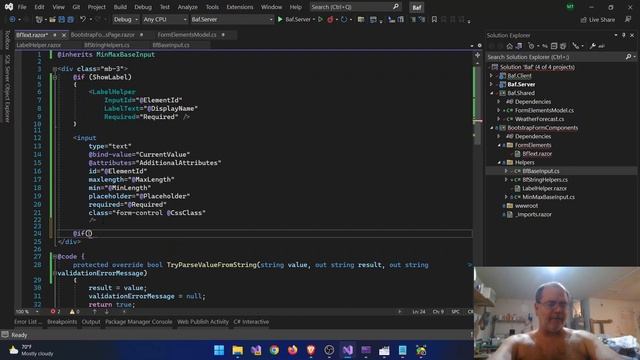Open the Extensions menu
Screen dimensions: 640x360
(x=240, y=7)
